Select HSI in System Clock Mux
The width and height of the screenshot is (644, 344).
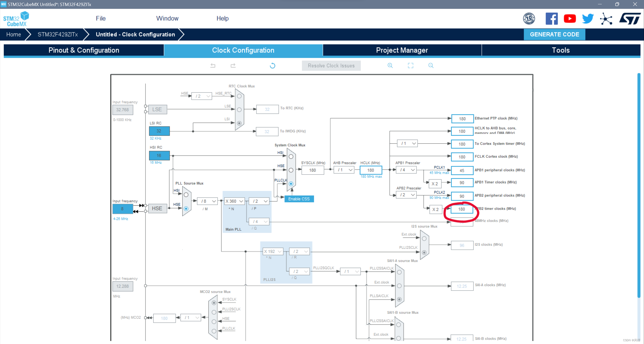tap(291, 157)
